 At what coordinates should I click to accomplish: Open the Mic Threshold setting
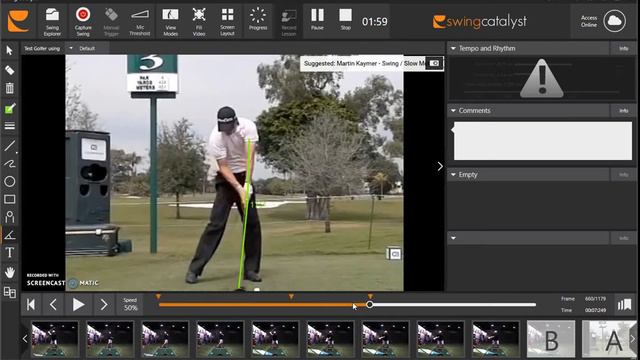[x=140, y=22]
